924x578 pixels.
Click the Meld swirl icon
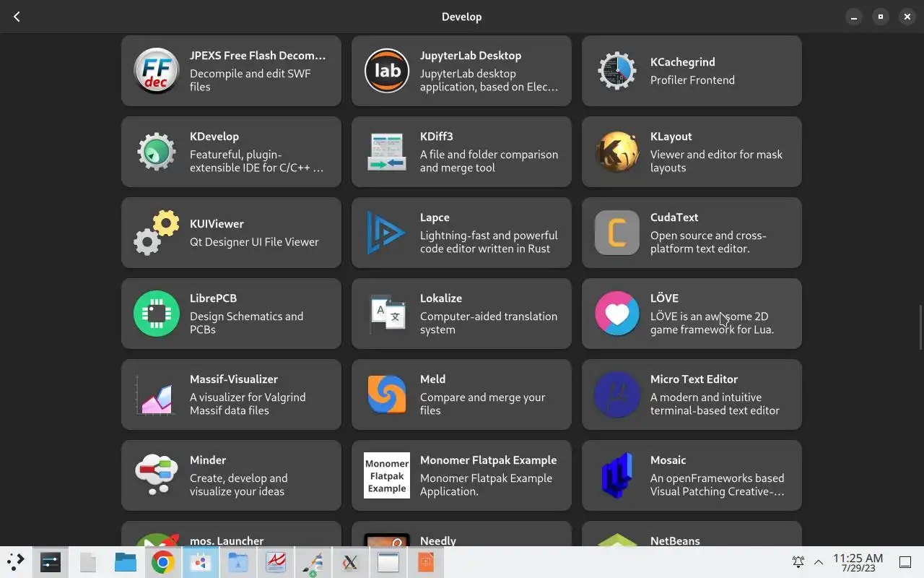point(387,394)
